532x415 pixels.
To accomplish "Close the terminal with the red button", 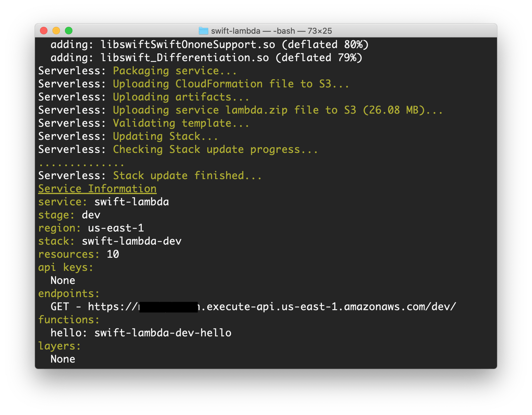I will (44, 31).
